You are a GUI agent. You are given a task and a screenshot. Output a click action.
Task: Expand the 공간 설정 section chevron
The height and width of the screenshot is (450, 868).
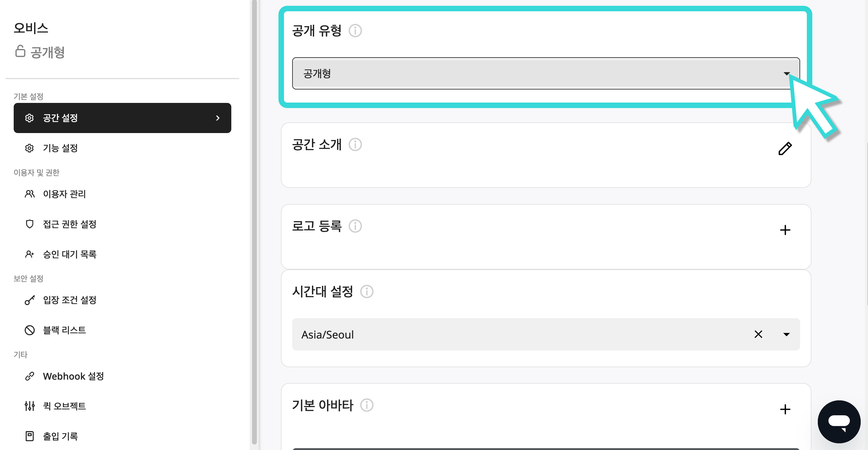point(218,118)
